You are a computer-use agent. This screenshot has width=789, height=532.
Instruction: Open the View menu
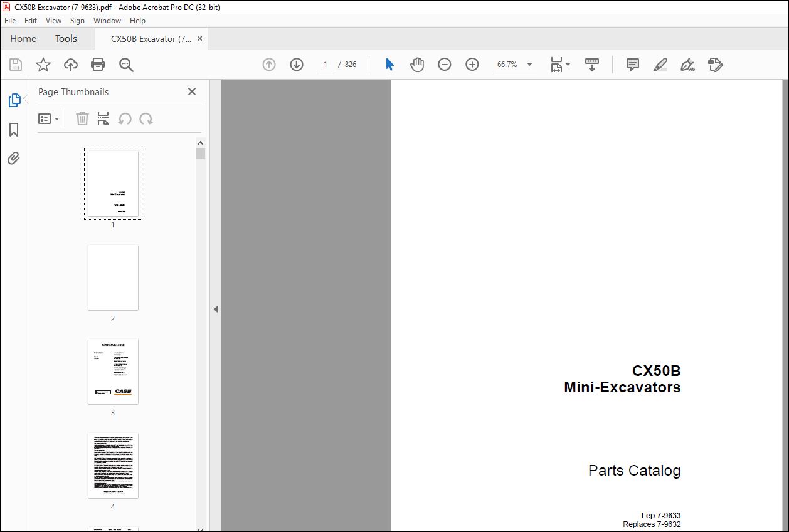(54, 21)
